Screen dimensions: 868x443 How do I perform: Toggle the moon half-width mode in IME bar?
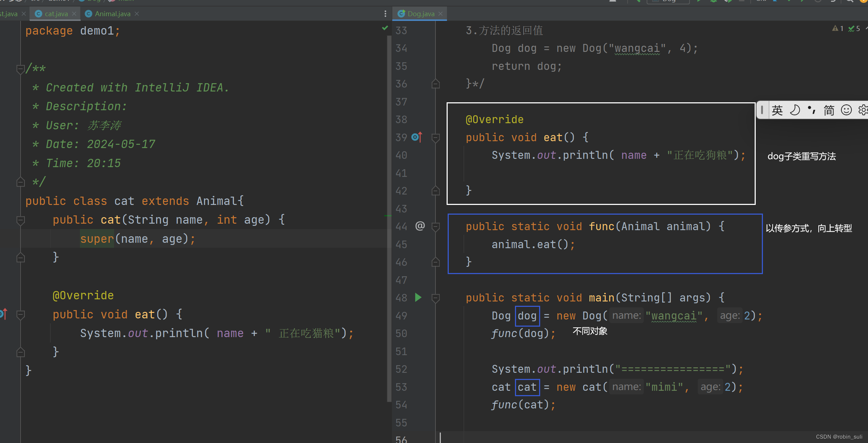[x=795, y=110]
